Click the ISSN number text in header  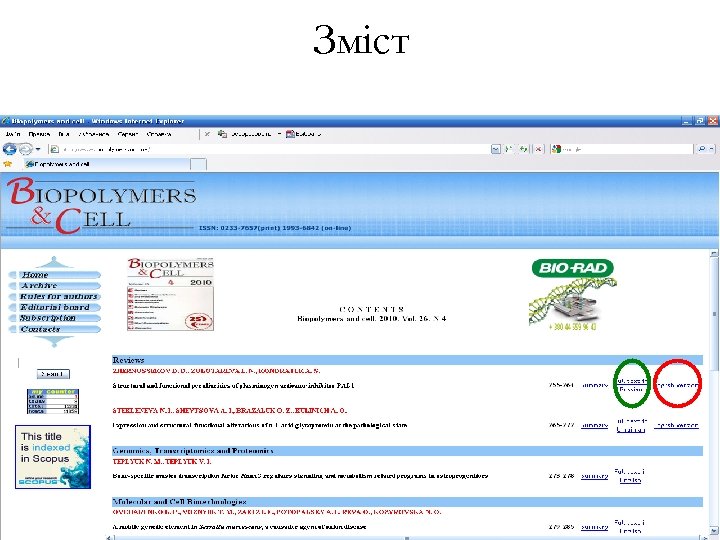pos(275,228)
